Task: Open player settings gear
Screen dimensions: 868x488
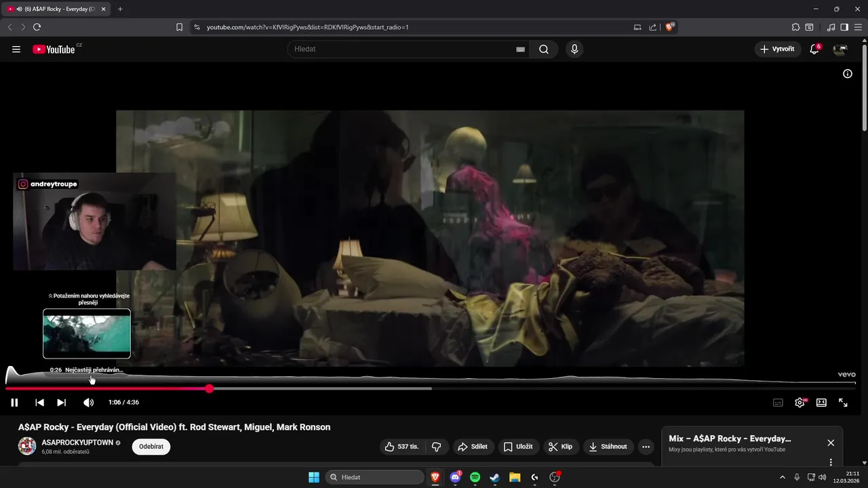Action: point(800,403)
